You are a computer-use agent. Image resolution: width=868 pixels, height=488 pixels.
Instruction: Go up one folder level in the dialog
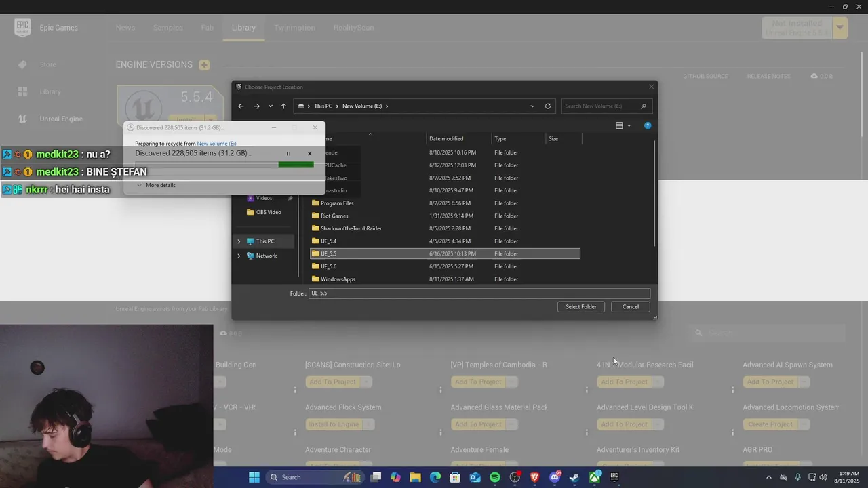[x=283, y=106]
